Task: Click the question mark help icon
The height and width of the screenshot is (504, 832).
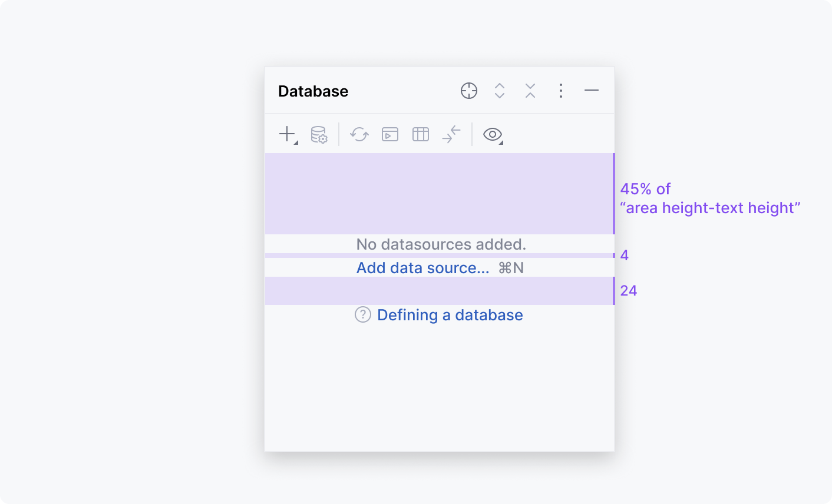Action: tap(363, 315)
